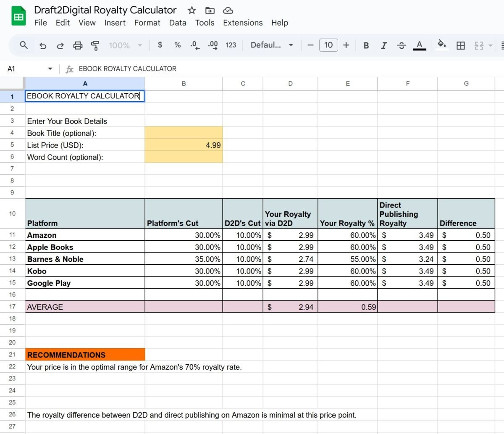Apply currency format with the dollar icon
This screenshot has height=434, width=504.
(x=160, y=45)
